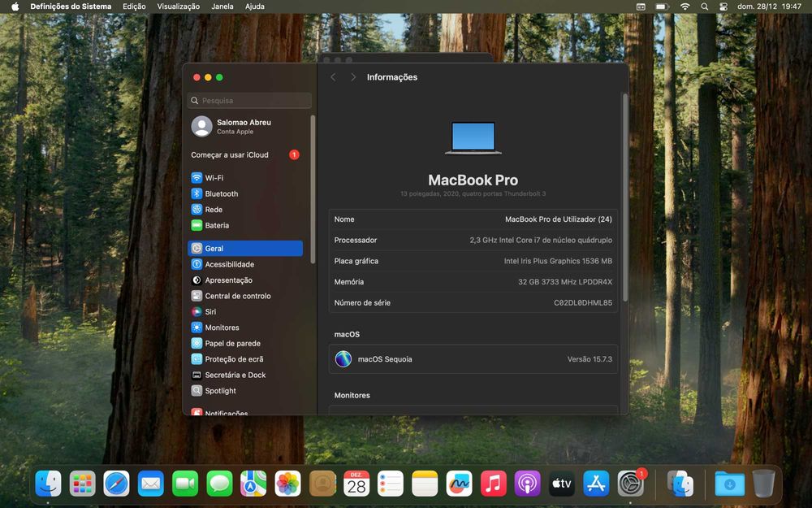Open Spotlight search in menu bar
The image size is (812, 508).
tap(704, 7)
